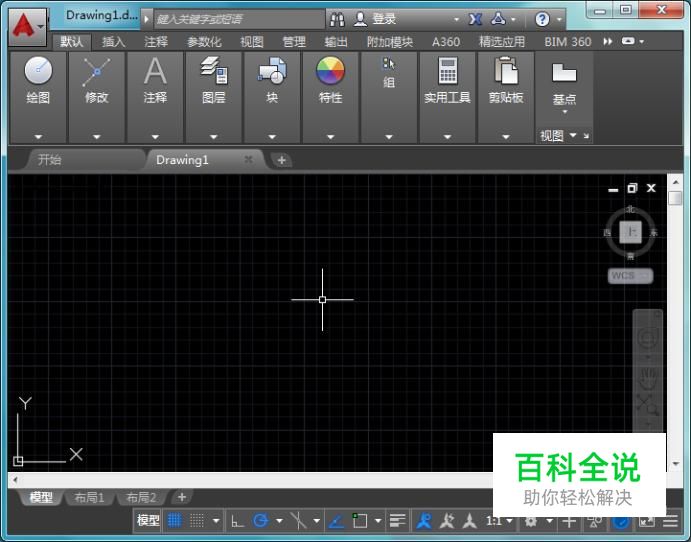Click the lineweight display icon in status bar
This screenshot has width=691, height=542.
pyautogui.click(x=398, y=521)
